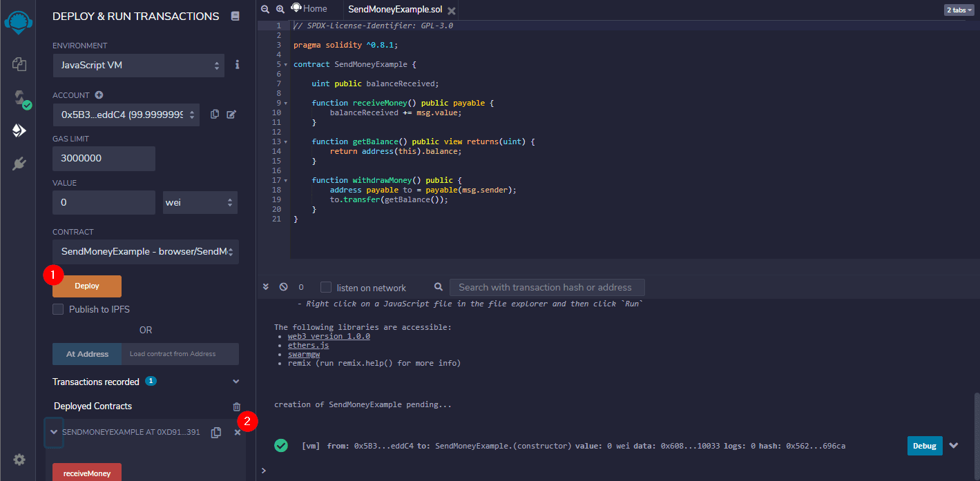This screenshot has height=481, width=980.
Task: Zoom out the editor font
Action: 265,9
